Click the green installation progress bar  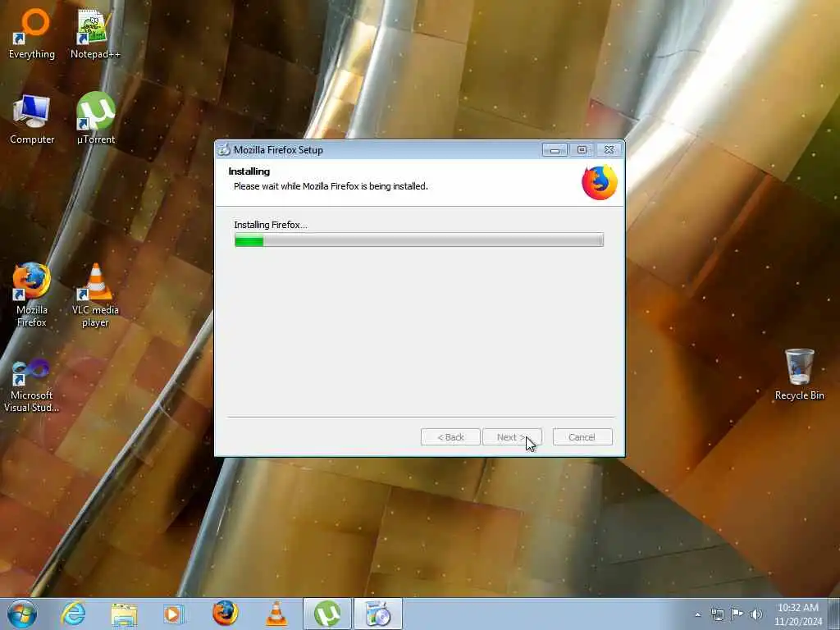[419, 240]
